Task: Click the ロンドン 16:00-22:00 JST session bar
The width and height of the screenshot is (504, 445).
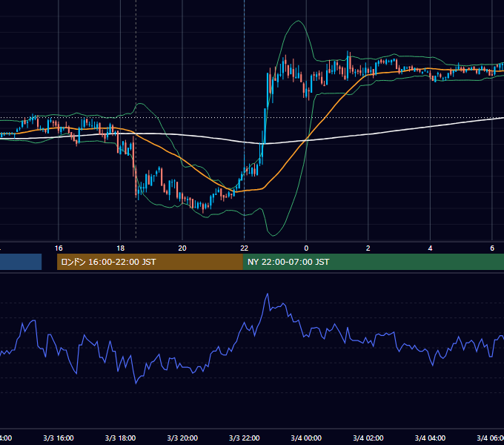Action: (150, 262)
